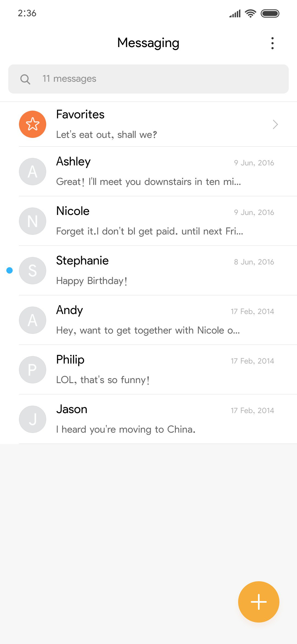This screenshot has width=297, height=644.
Task: Tap the Wi-Fi status icon
Action: pyautogui.click(x=250, y=13)
